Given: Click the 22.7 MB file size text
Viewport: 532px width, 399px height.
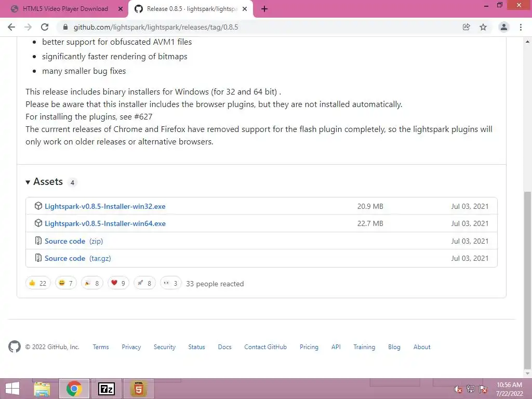Looking at the screenshot, I should tap(370, 223).
